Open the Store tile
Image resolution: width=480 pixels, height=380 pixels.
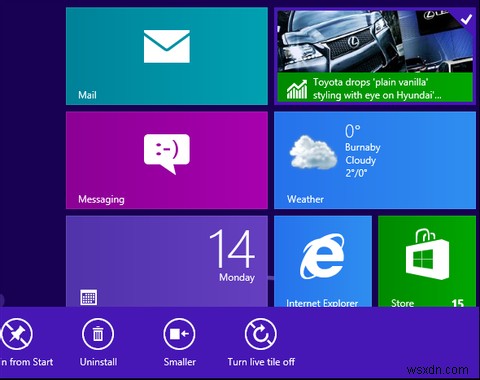[x=427, y=261]
